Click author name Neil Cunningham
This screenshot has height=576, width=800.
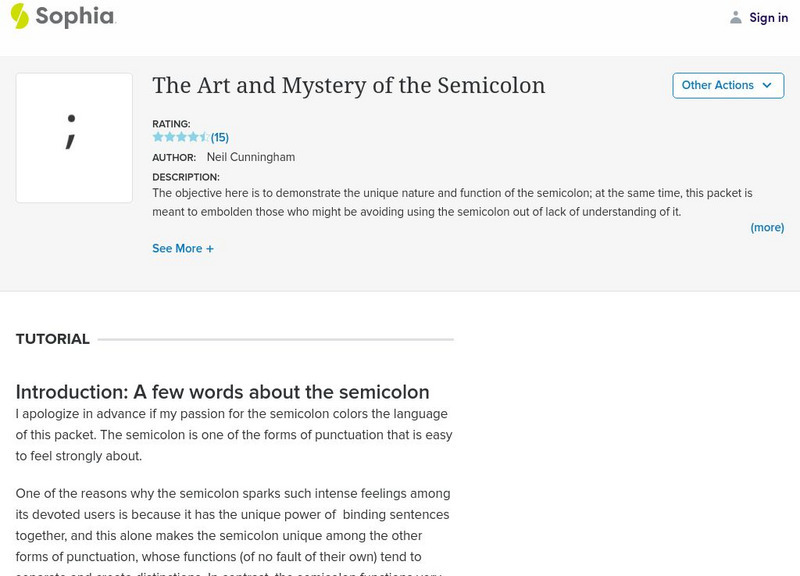click(250, 157)
